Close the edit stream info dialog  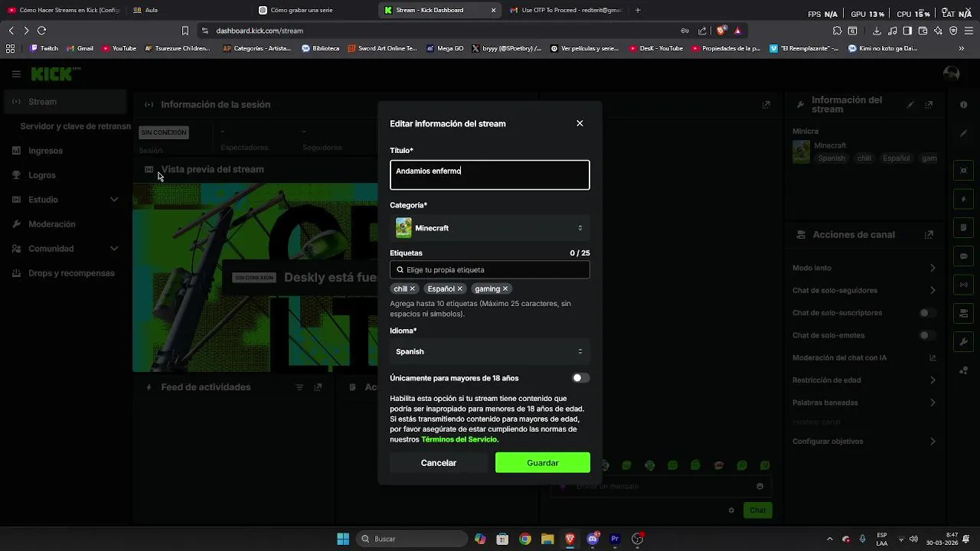(x=580, y=123)
